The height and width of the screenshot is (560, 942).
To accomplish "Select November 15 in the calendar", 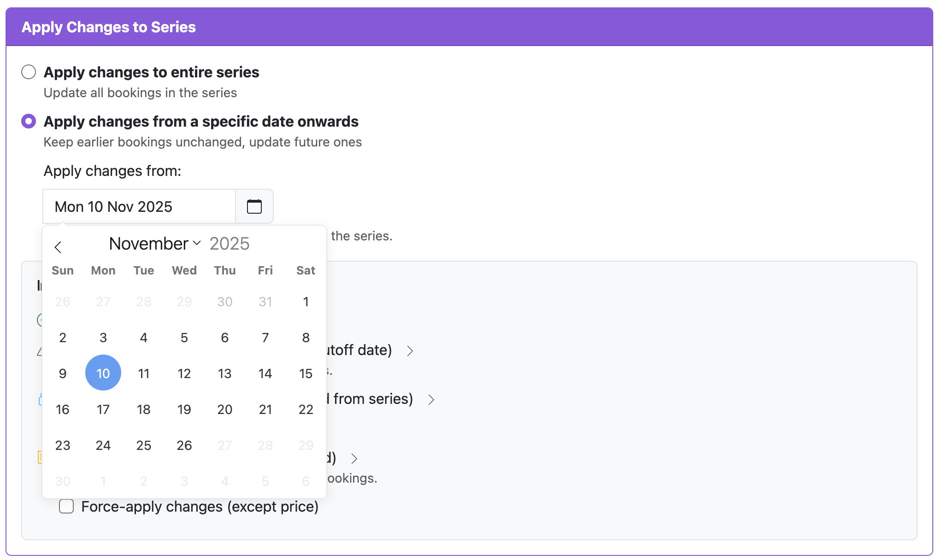I will [306, 373].
